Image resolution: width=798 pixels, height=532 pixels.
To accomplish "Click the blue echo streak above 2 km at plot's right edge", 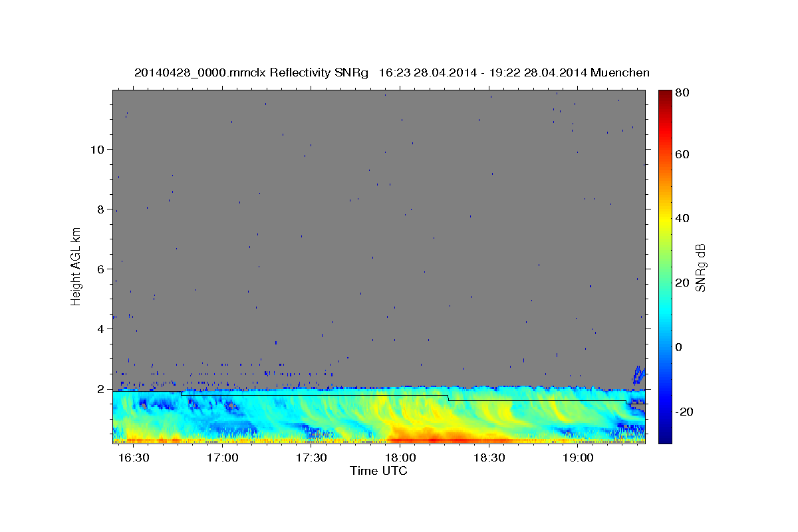I will click(638, 375).
